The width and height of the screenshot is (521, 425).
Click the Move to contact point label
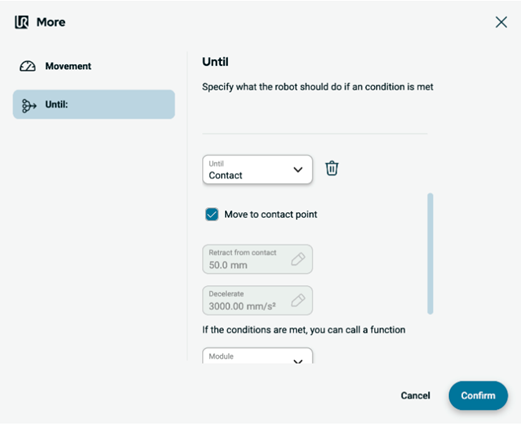[271, 214]
